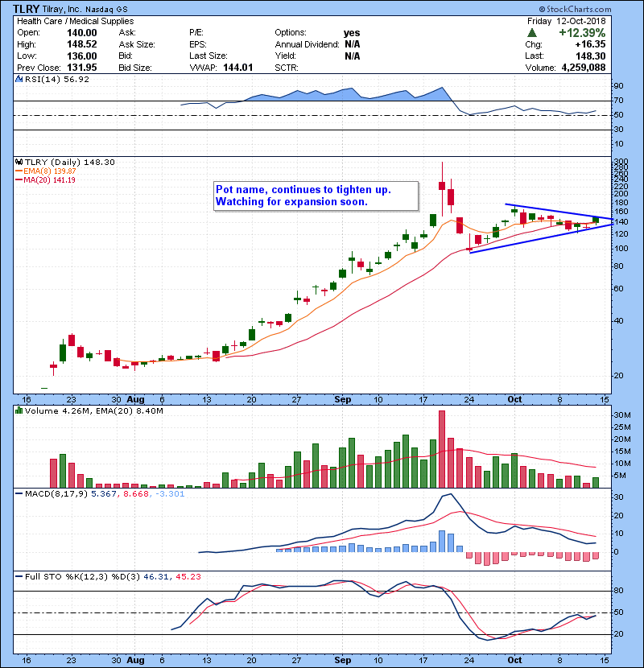Viewport: 644px width, 668px height.
Task: Click the volume bars icon beside Volume 4.26M
Action: [x=19, y=410]
